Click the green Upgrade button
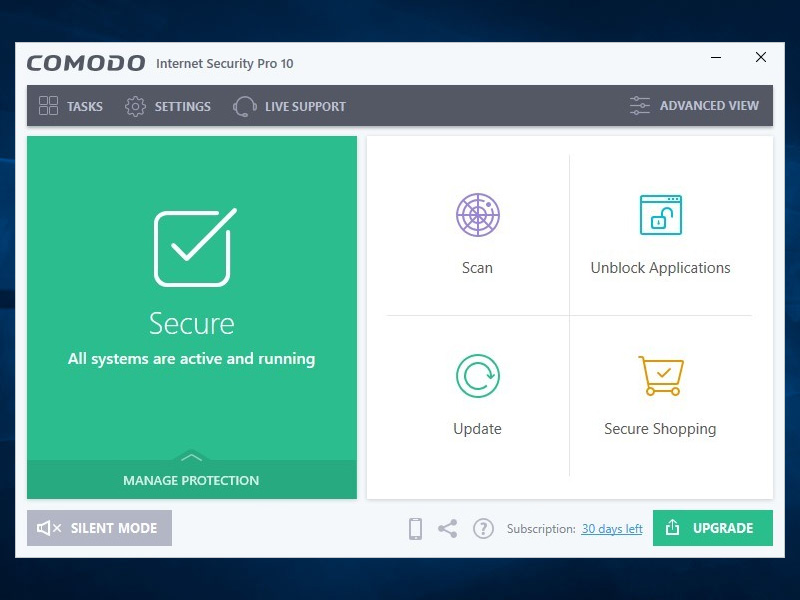 pyautogui.click(x=712, y=528)
